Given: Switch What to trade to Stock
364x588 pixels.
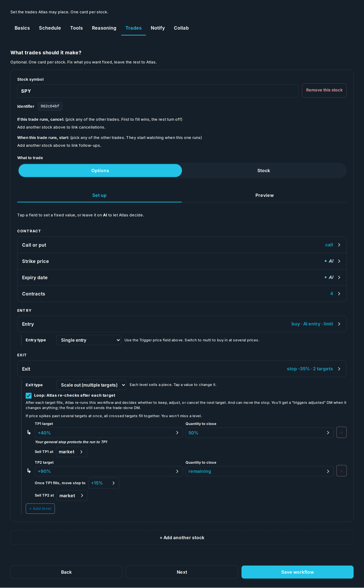Looking at the screenshot, I should pyautogui.click(x=264, y=171).
